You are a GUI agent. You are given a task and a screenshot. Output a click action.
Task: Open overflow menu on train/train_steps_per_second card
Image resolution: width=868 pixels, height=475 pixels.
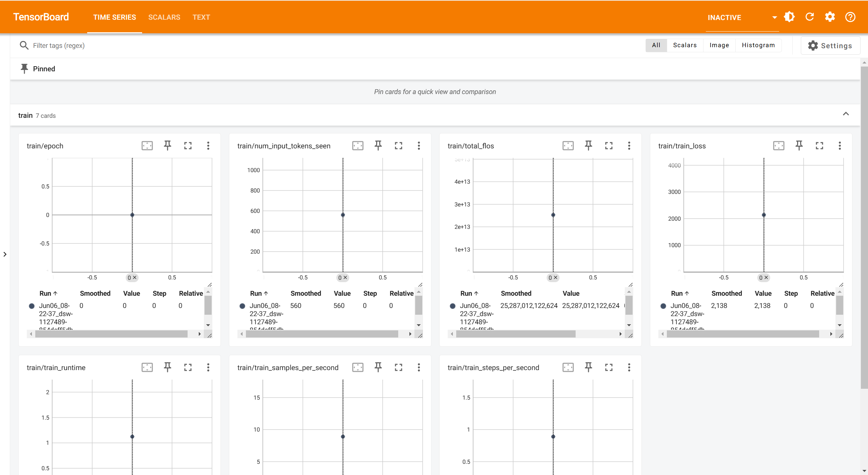(x=629, y=367)
